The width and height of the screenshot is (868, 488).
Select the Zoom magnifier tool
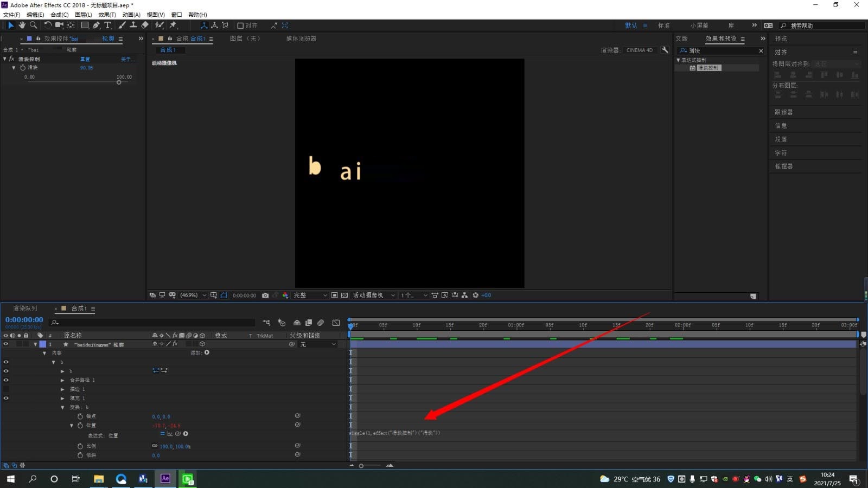point(33,25)
